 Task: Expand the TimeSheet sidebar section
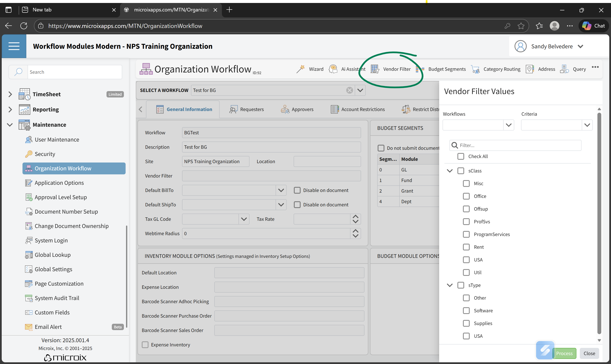coord(10,94)
